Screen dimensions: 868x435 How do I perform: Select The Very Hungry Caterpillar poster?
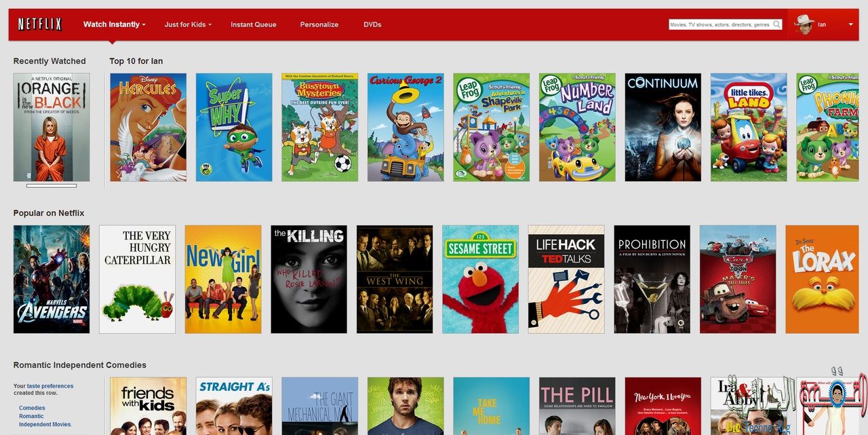[x=137, y=280]
